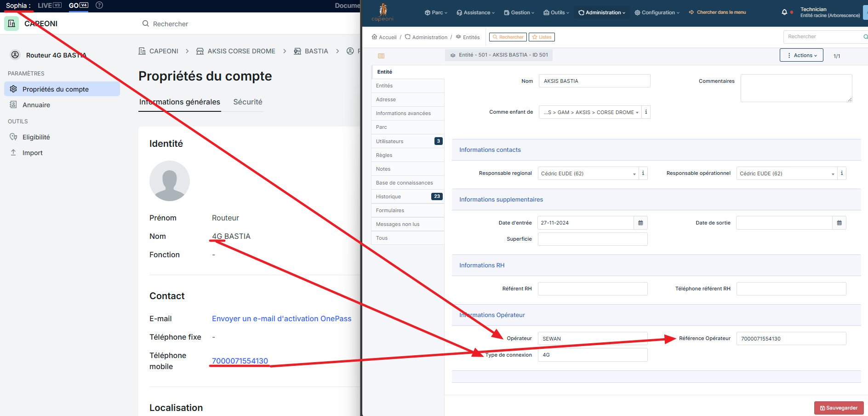Open the Responsable regional dropdown
The image size is (868, 416).
pyautogui.click(x=588, y=173)
